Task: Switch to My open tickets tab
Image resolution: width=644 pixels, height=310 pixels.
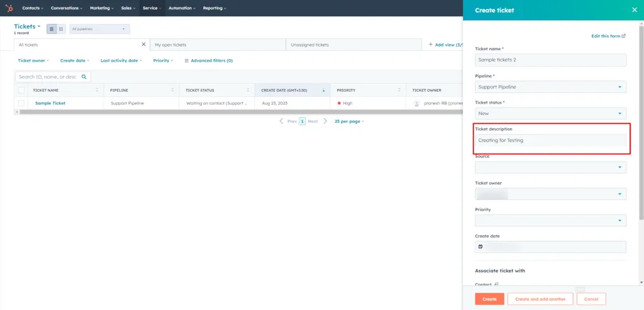Action: pyautogui.click(x=218, y=45)
